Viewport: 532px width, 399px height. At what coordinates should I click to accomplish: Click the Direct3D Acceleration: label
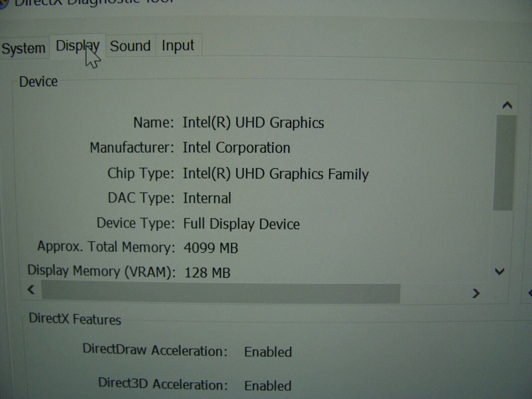[163, 384]
